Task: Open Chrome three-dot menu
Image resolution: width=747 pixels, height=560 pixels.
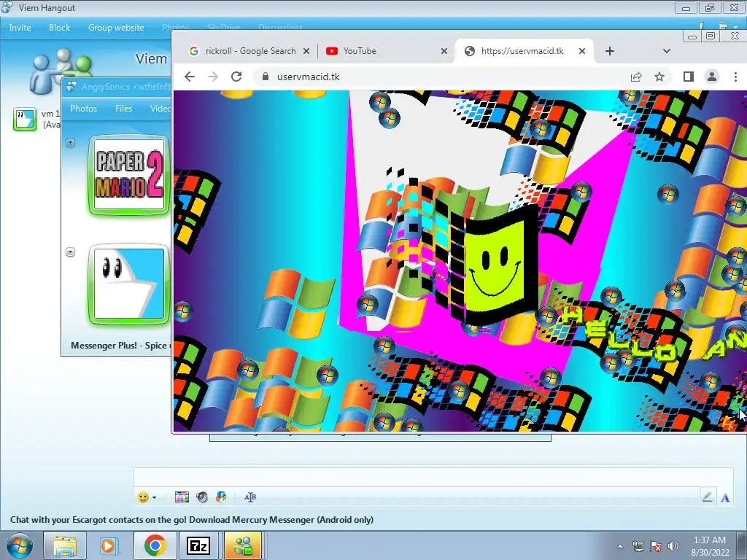Action: (x=735, y=77)
